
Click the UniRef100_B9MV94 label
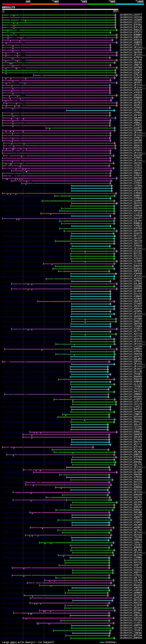[x=131, y=638]
